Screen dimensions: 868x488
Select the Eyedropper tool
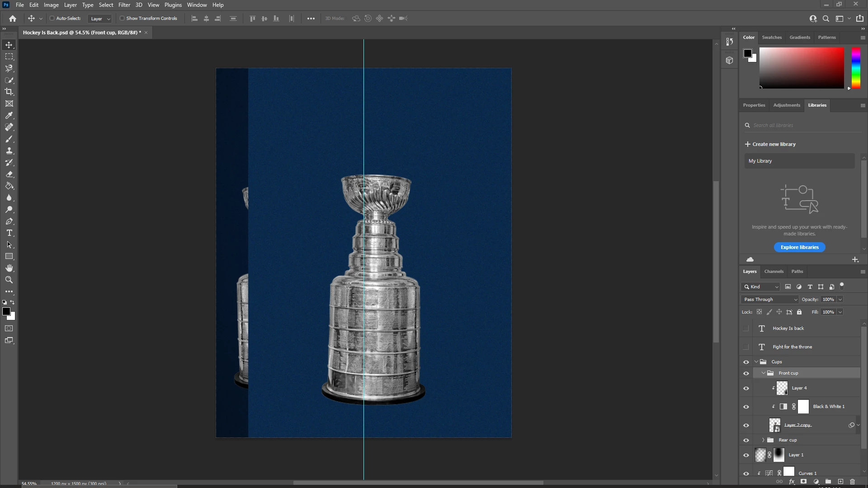(9, 115)
